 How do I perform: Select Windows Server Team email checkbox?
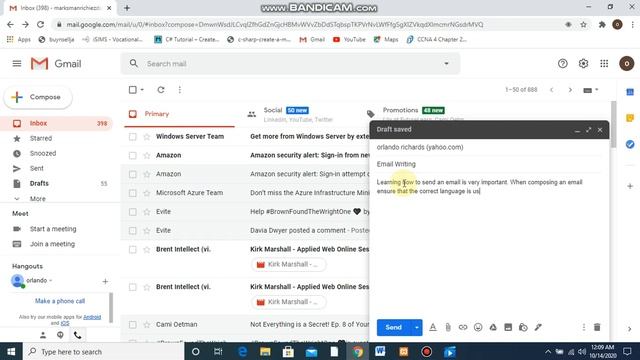coord(133,137)
